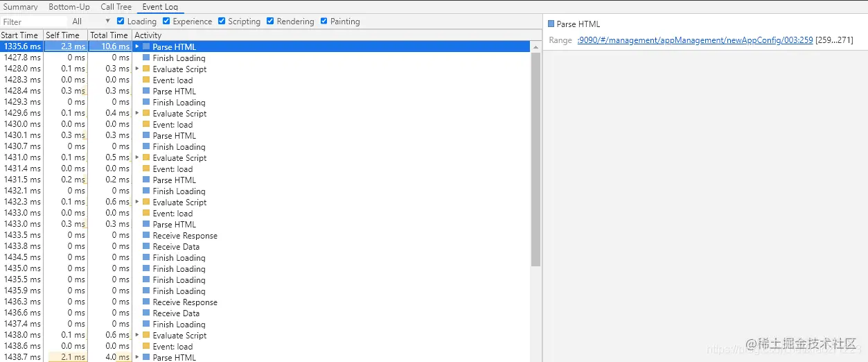Image resolution: width=868 pixels, height=362 pixels.
Task: Click yellow icon of 1431.4 ms Event: load
Action: click(x=146, y=169)
